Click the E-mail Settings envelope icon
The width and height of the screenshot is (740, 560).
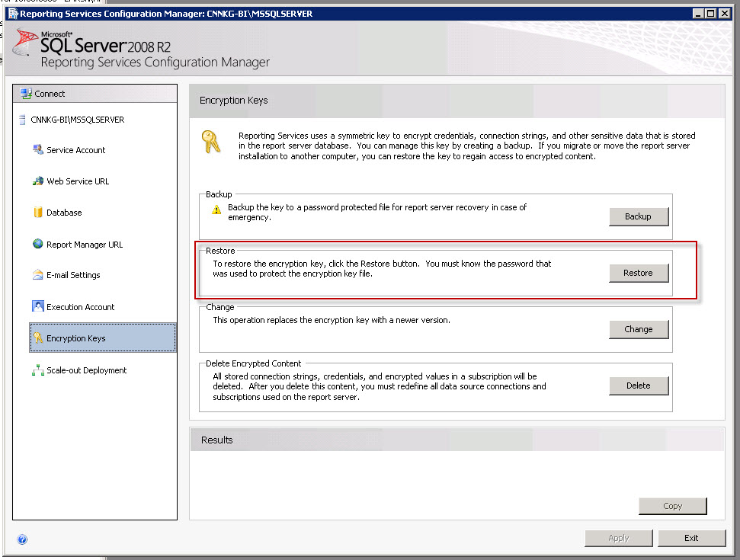point(38,274)
